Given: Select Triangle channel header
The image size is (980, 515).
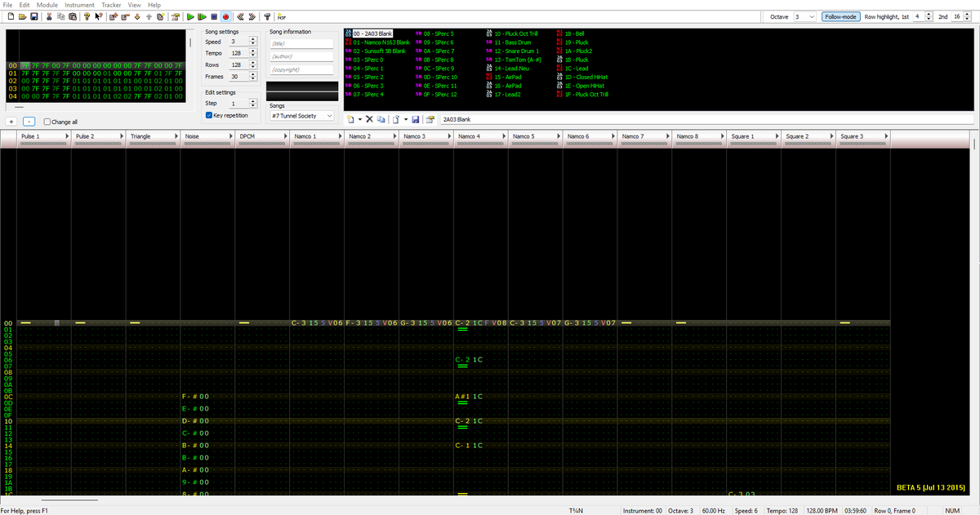Looking at the screenshot, I should click(x=153, y=139).
